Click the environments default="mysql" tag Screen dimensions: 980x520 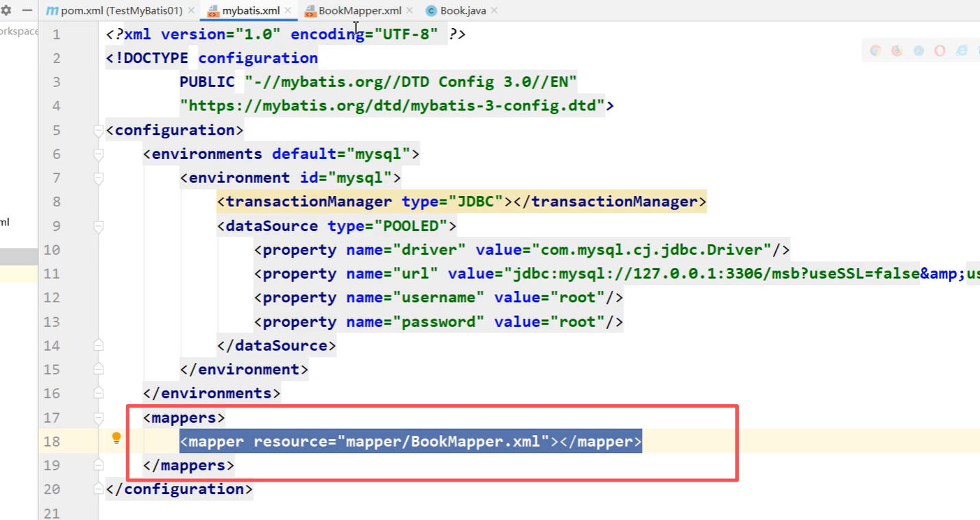pos(281,154)
